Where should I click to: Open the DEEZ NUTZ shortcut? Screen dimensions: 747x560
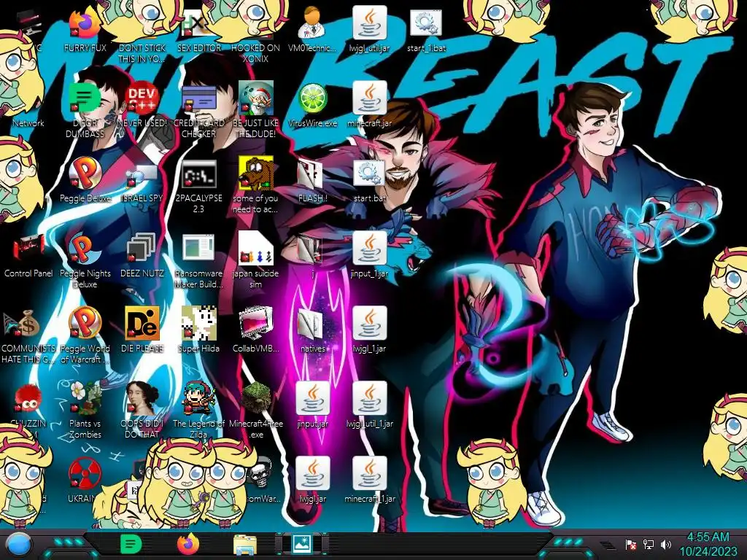coord(141,248)
